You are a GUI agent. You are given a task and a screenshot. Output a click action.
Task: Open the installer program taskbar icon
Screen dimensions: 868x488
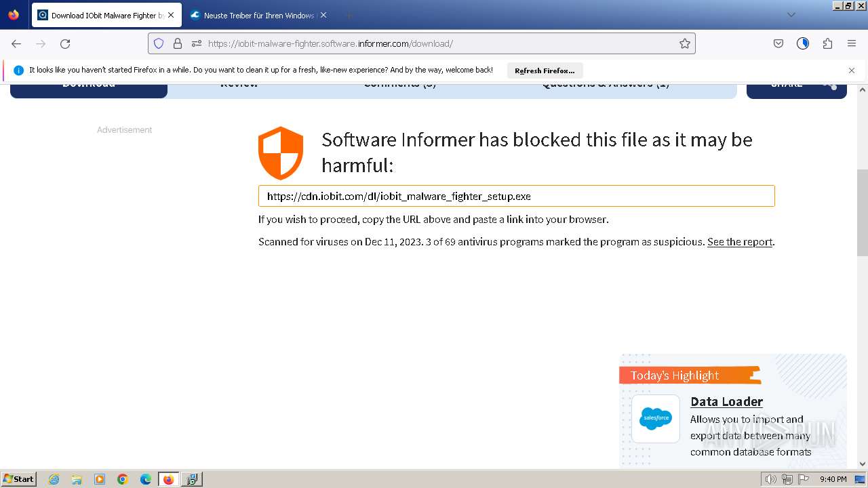coord(192,479)
